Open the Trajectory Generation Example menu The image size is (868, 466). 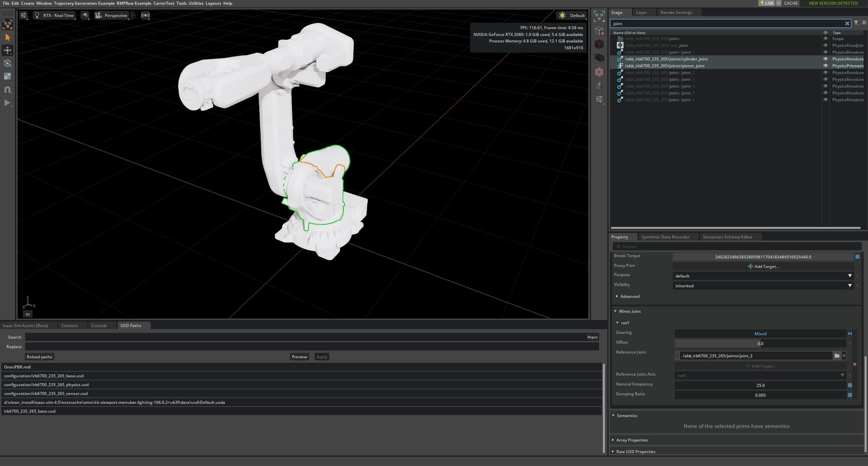click(84, 3)
